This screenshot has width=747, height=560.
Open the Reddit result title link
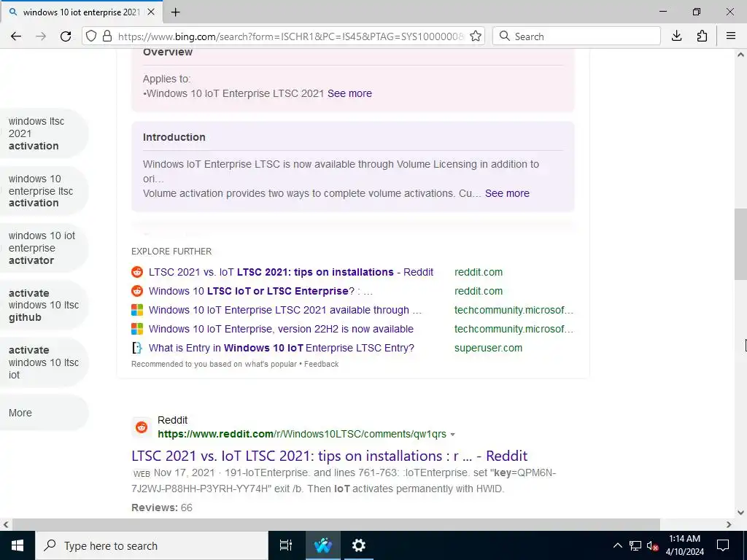pyautogui.click(x=329, y=456)
